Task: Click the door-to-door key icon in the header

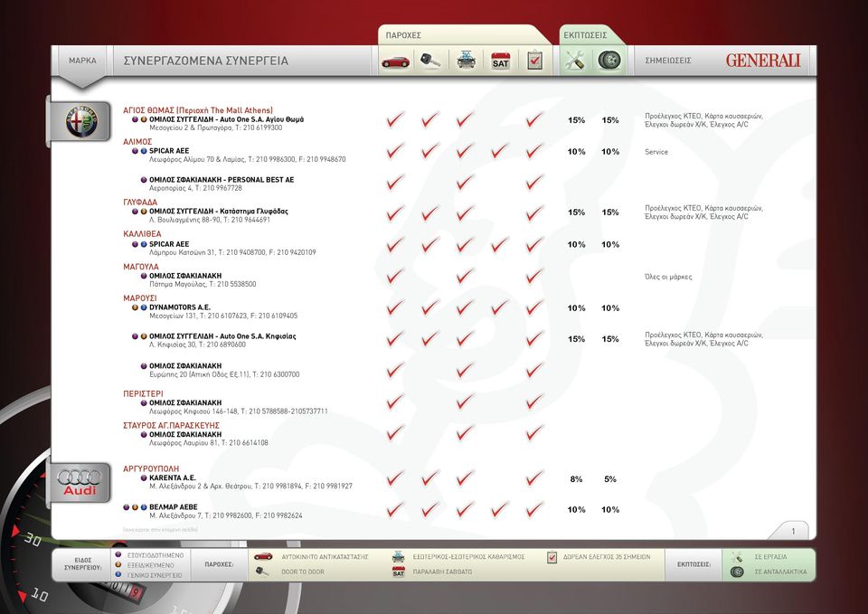Action: click(430, 61)
